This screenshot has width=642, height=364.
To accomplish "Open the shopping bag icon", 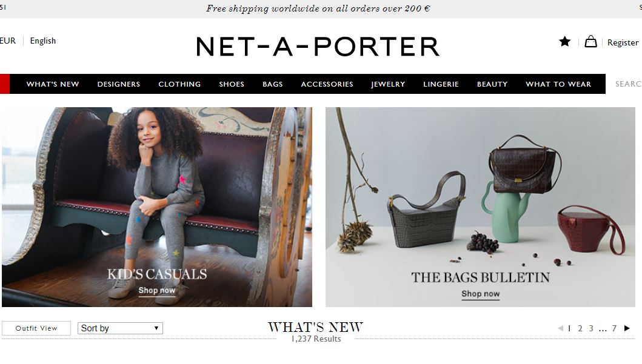I will 590,41.
